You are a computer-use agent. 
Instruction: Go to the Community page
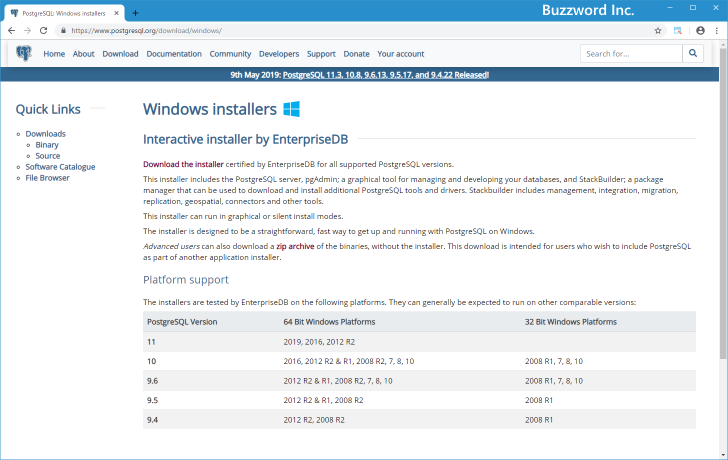coord(230,54)
